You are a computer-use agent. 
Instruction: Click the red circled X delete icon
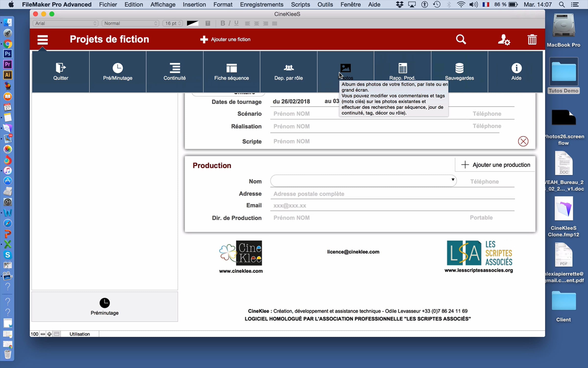click(523, 141)
